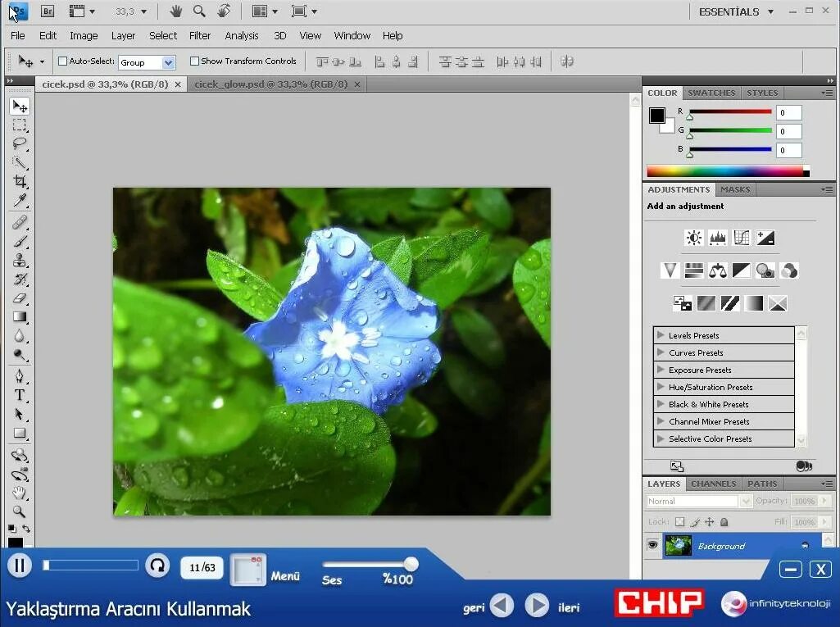Expand Black & White Presets list
840x627 pixels.
click(661, 403)
